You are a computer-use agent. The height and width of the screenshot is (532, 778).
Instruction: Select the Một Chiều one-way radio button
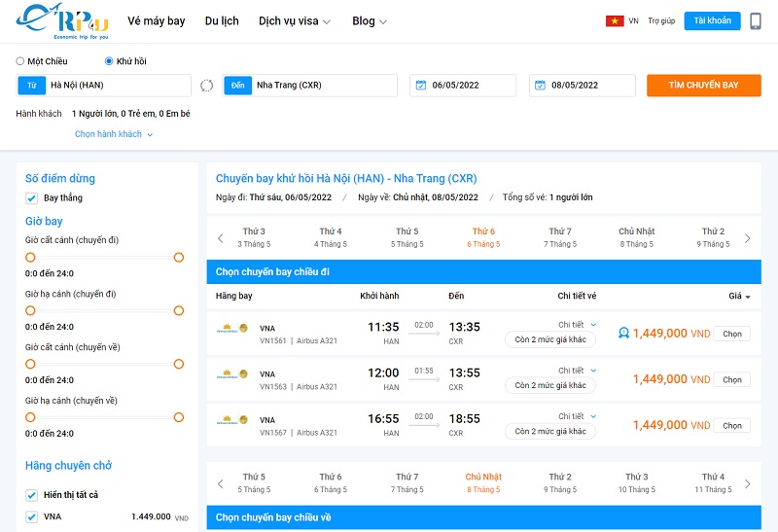tap(19, 61)
